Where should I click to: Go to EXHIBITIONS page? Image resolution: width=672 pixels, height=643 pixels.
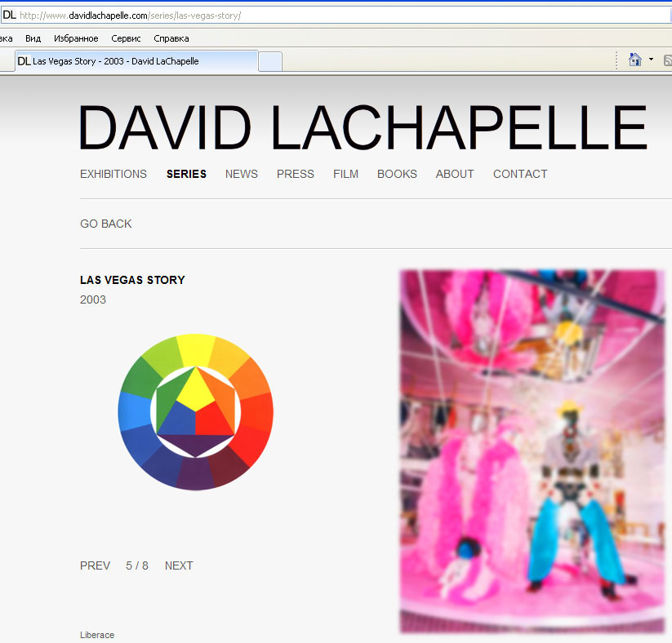tap(113, 174)
